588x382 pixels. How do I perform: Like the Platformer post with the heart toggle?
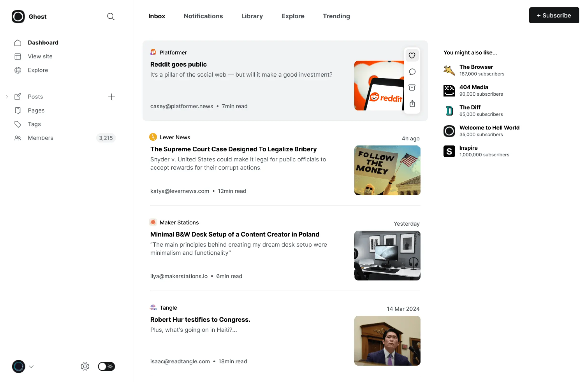[412, 56]
